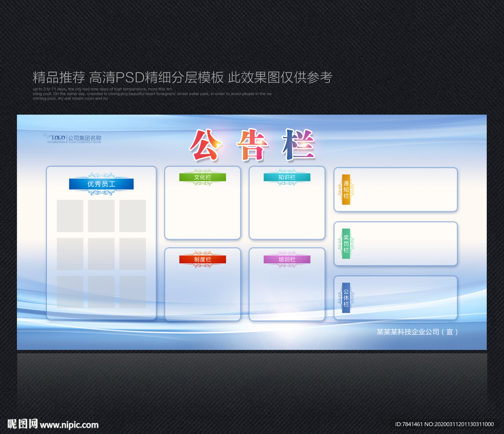Viewport: 504px width, 434px height.
Task: Select the green 文化栏 label
Action: (202, 177)
